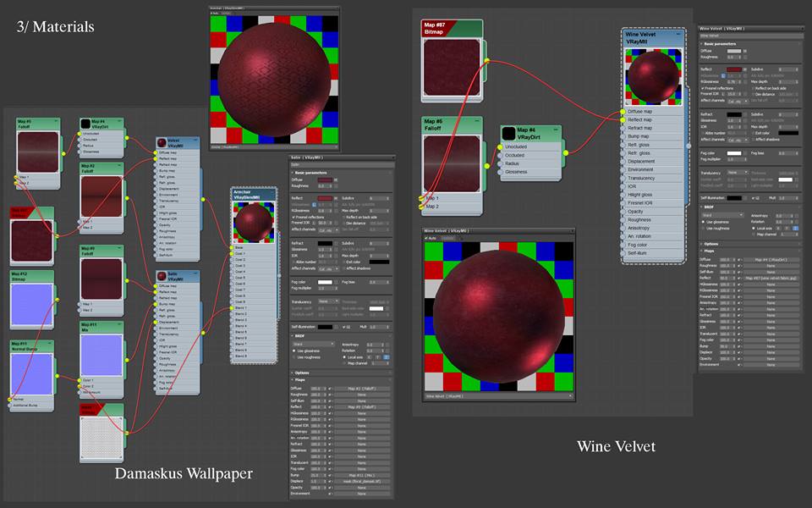Toggle Auto checkbox in Wine Velvet preview window
This screenshot has height=508, width=812.
pyautogui.click(x=427, y=238)
